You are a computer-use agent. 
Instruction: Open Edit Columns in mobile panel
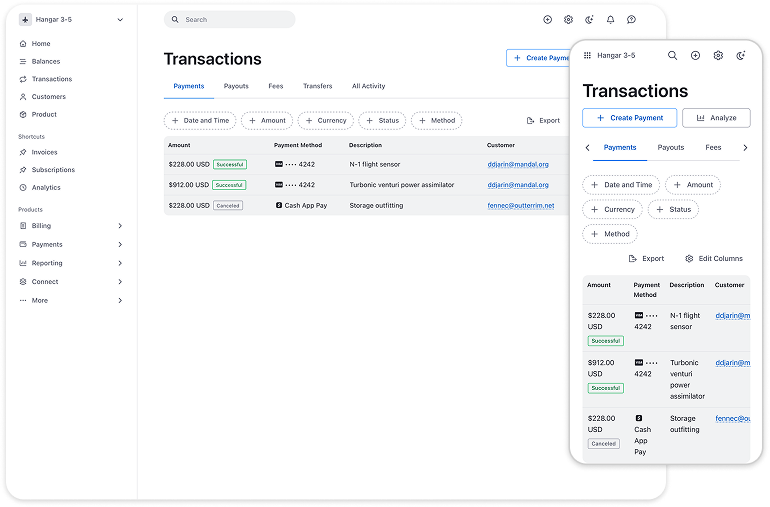[x=714, y=259]
